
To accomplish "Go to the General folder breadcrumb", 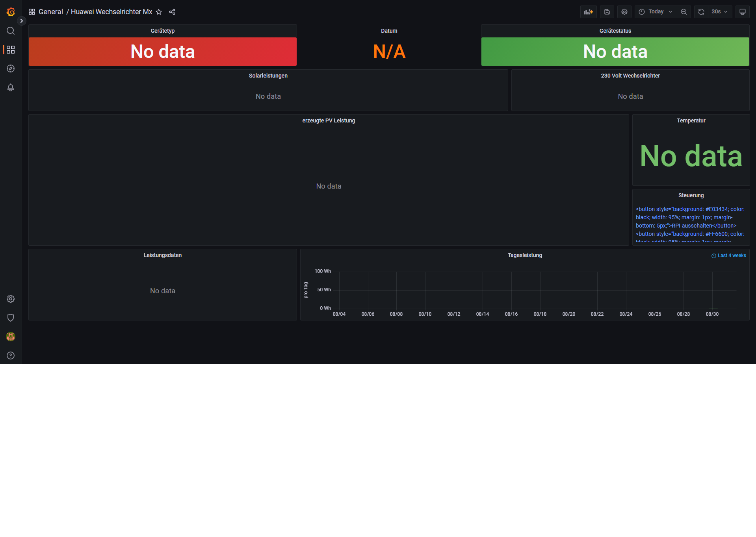I will (x=51, y=12).
